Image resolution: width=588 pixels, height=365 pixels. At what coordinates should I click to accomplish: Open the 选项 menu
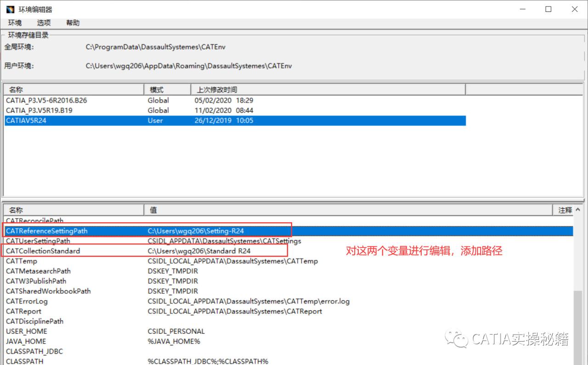pyautogui.click(x=44, y=22)
